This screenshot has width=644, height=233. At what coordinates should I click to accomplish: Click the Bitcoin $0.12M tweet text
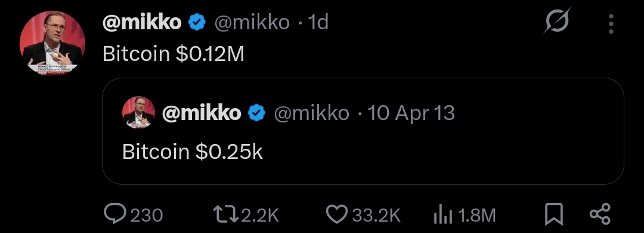pos(174,54)
